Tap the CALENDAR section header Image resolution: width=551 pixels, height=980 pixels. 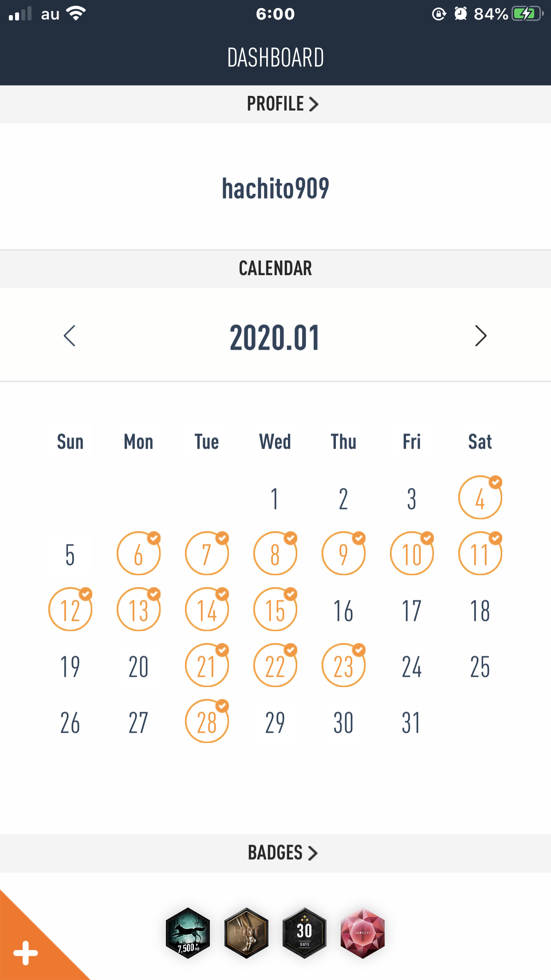[x=275, y=269]
